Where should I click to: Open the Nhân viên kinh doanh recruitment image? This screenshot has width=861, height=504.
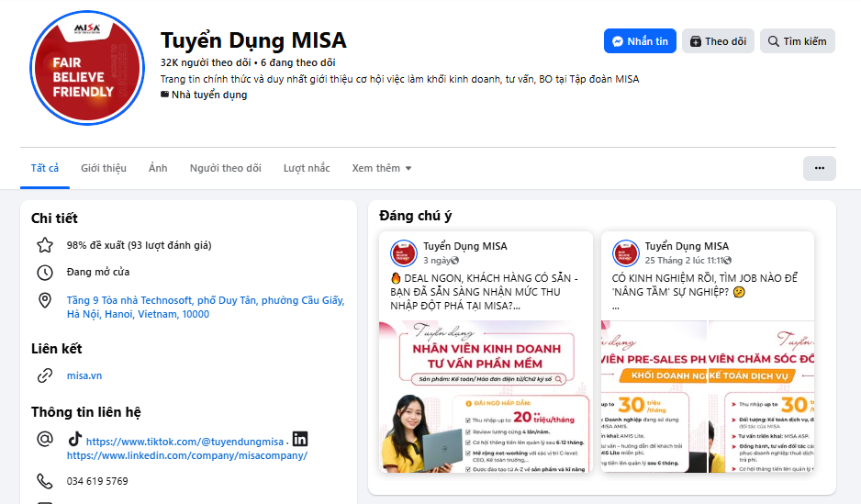point(486,397)
